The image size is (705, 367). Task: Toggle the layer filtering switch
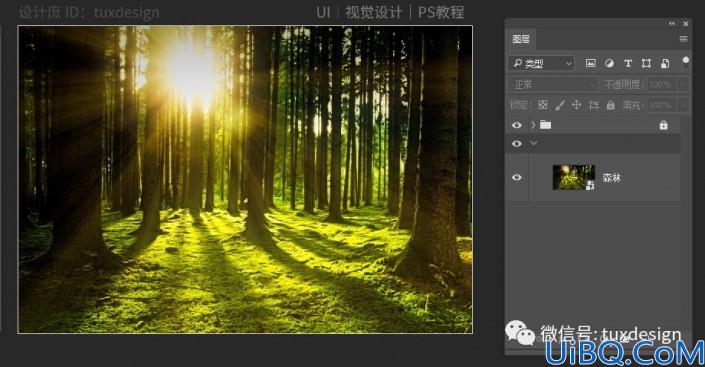click(x=685, y=63)
